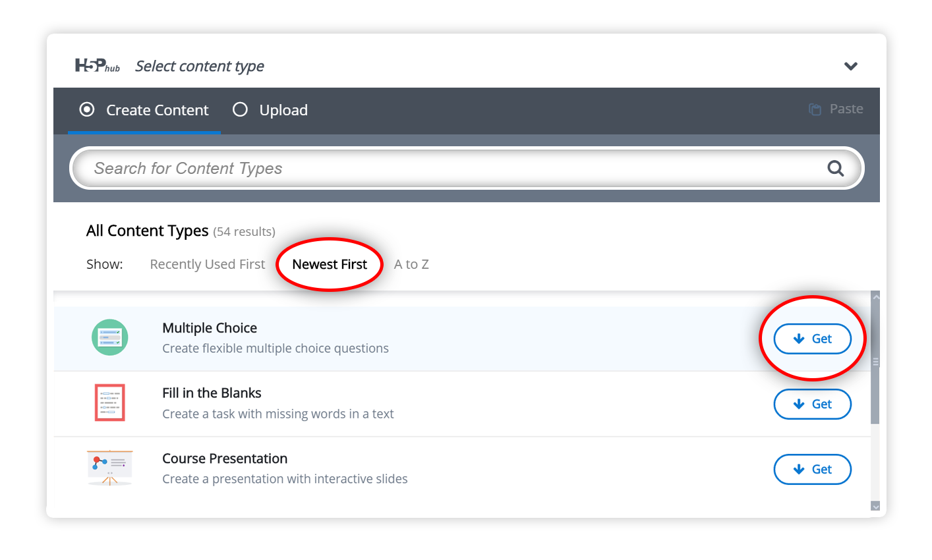The image size is (932, 560).
Task: Sort content types A to Z
Action: pos(411,264)
